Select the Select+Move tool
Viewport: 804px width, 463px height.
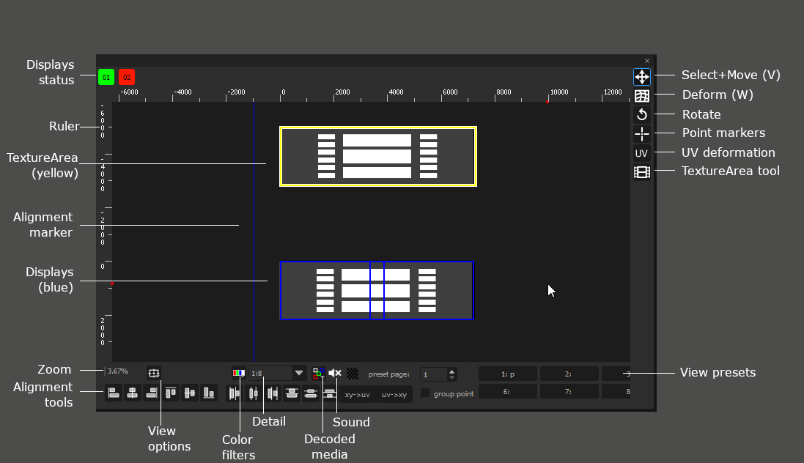tap(642, 76)
